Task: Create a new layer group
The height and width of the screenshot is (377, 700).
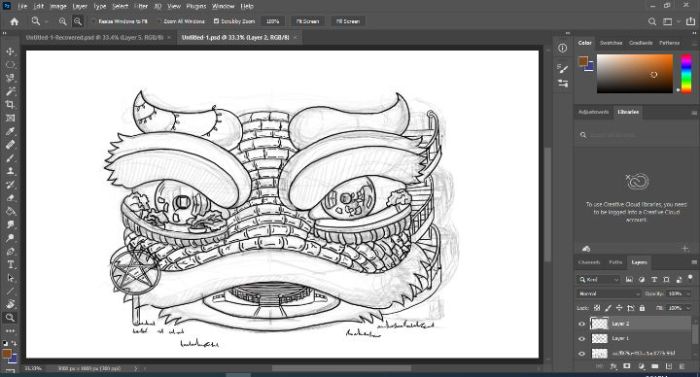Action: coord(655,366)
